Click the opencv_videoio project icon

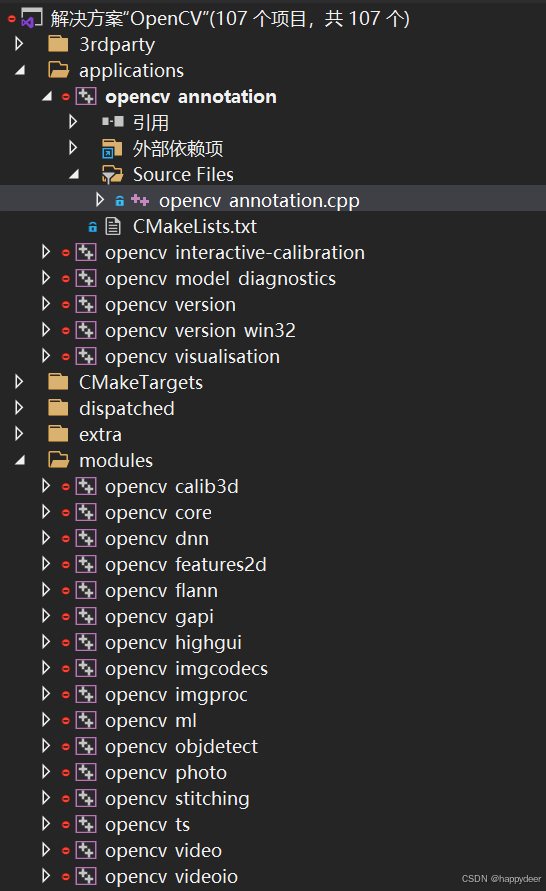pyautogui.click(x=86, y=876)
